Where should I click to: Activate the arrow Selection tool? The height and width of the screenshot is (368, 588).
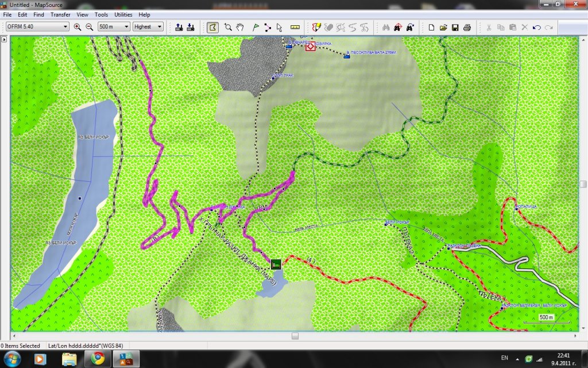[x=279, y=27]
